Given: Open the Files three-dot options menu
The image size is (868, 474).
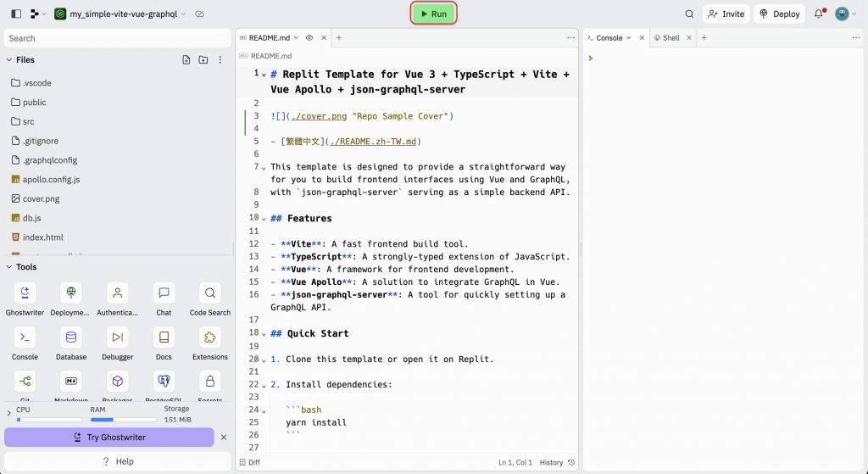Looking at the screenshot, I should pyautogui.click(x=220, y=60).
